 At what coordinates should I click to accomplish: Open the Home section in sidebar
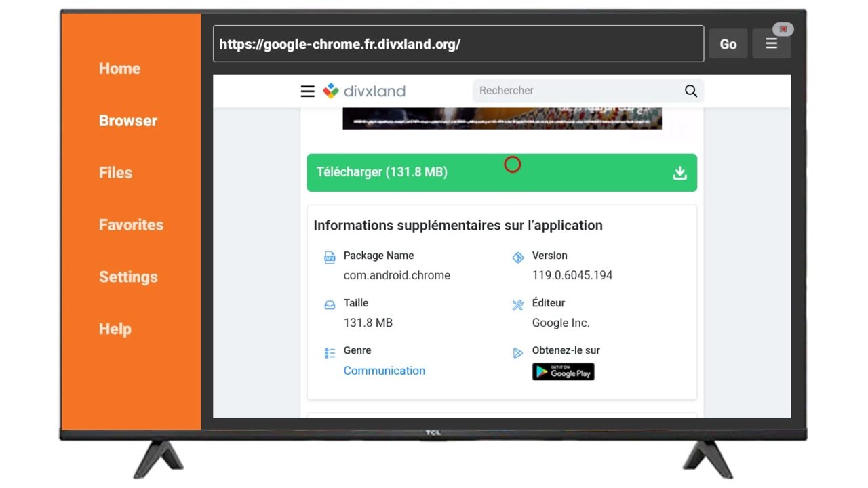pyautogui.click(x=119, y=68)
